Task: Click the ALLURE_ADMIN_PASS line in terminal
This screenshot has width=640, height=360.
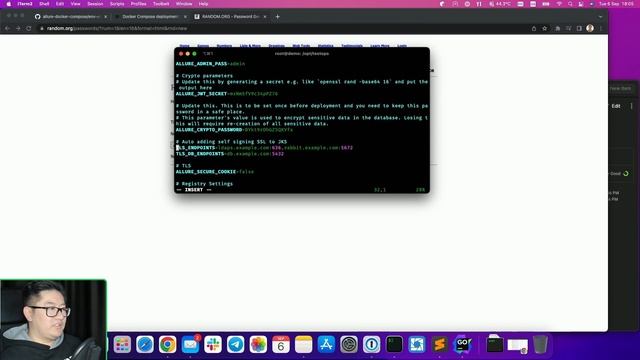Action: pyautogui.click(x=210, y=64)
